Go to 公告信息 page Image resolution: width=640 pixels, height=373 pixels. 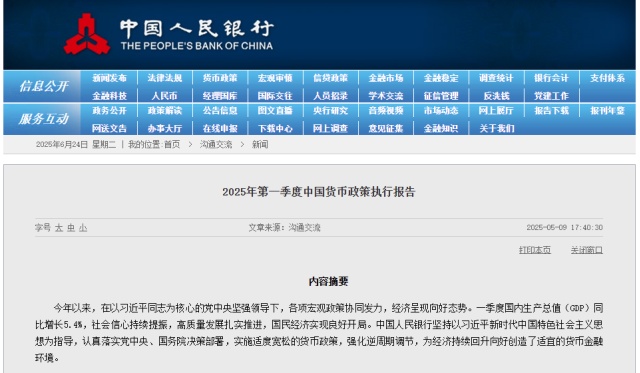[220, 111]
